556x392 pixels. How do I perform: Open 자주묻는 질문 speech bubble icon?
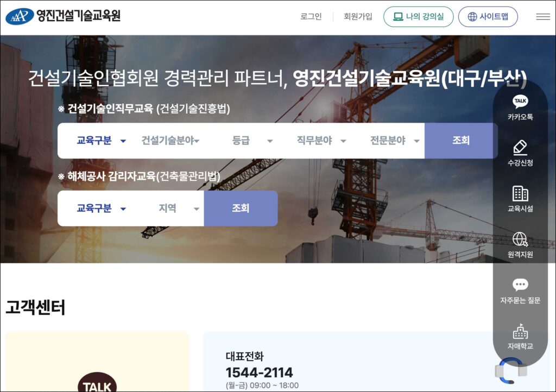520,284
